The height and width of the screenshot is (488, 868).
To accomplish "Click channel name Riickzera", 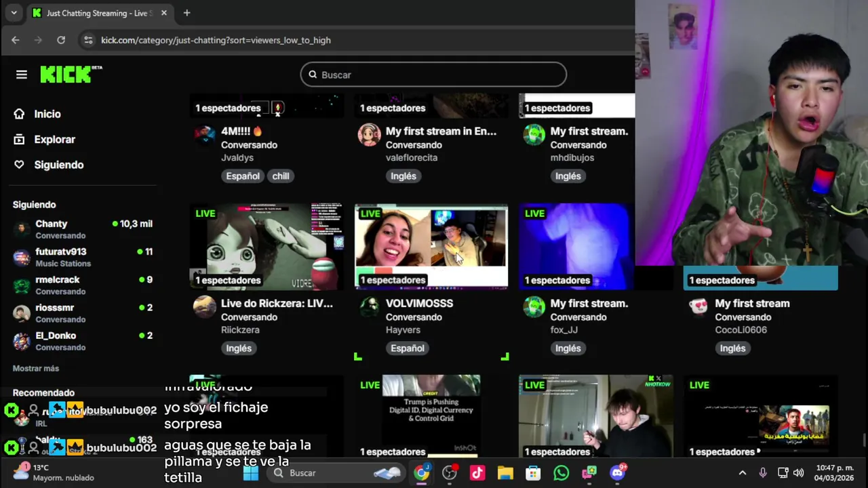I will [x=240, y=329].
